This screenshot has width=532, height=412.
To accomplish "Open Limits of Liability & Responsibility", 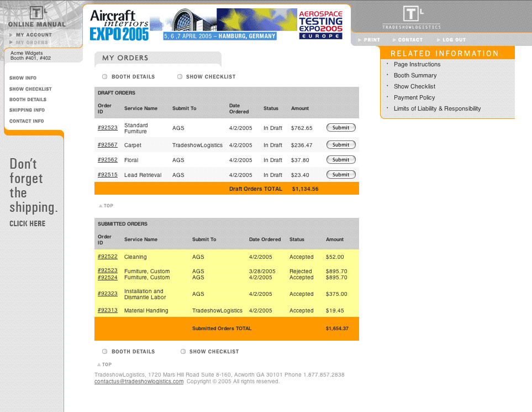I will pos(437,109).
